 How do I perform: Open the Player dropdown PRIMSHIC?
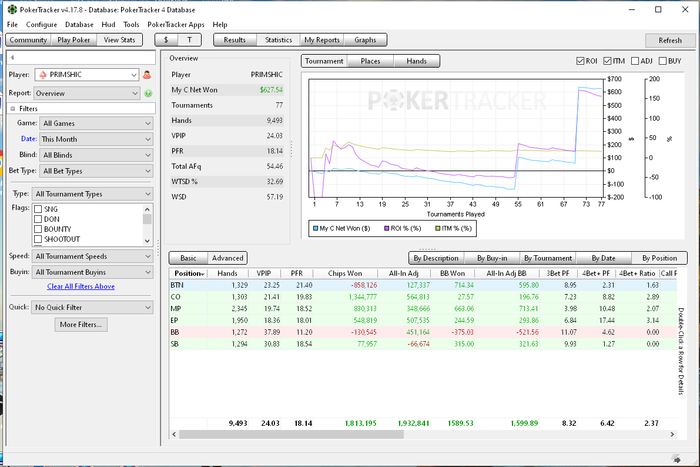coord(87,75)
